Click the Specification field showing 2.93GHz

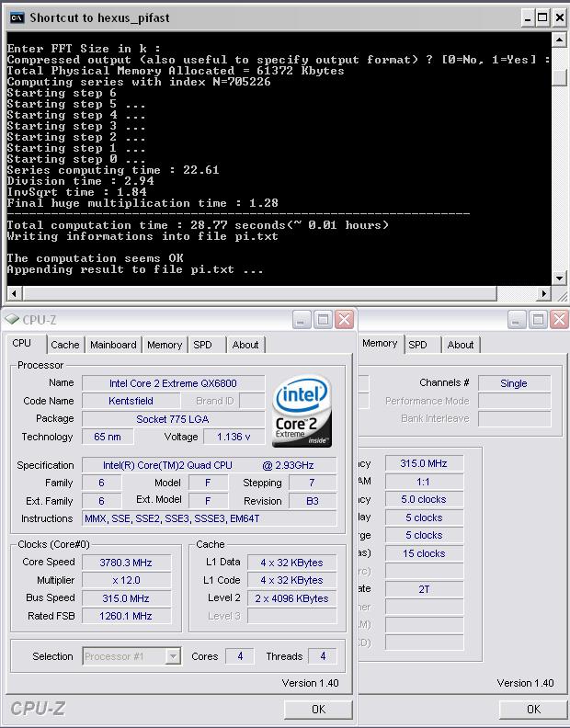click(x=209, y=465)
